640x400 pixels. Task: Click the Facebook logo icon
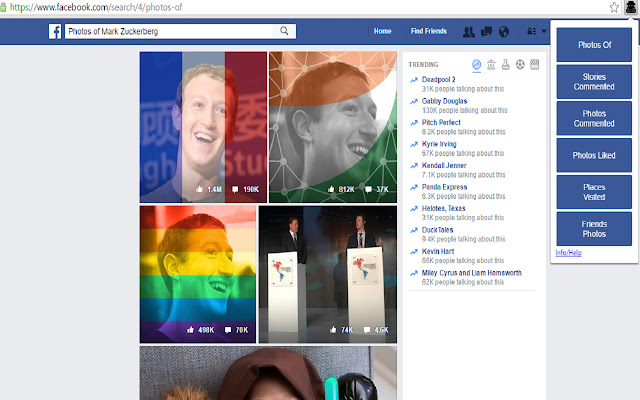pos(57,31)
